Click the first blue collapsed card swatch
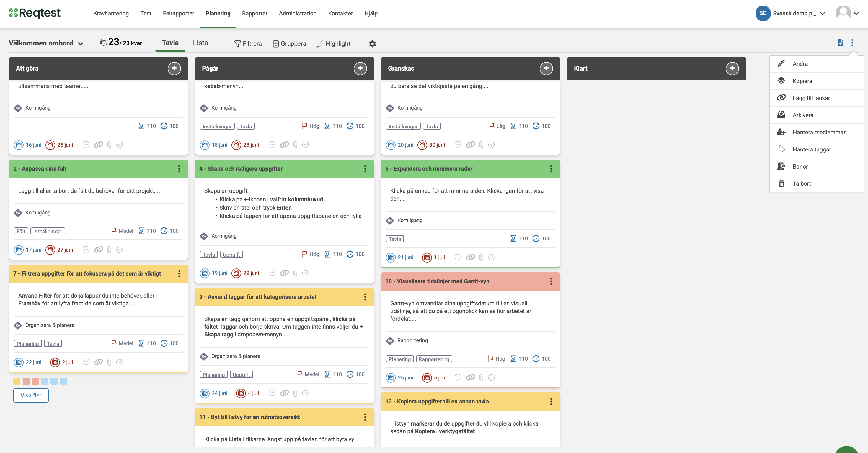The image size is (868, 453). pyautogui.click(x=45, y=382)
